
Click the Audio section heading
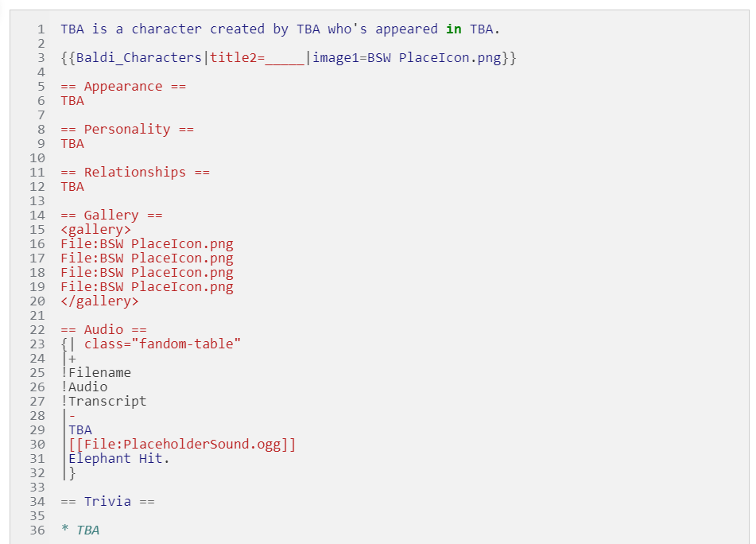click(x=103, y=330)
